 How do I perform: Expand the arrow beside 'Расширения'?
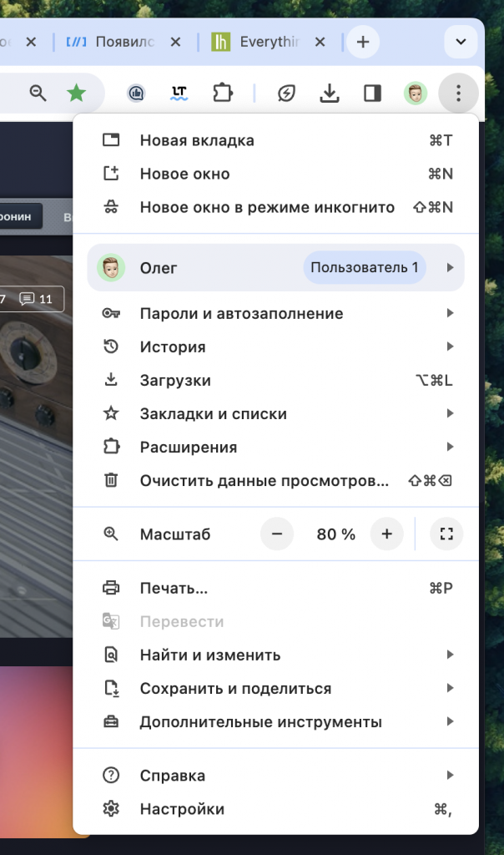450,448
